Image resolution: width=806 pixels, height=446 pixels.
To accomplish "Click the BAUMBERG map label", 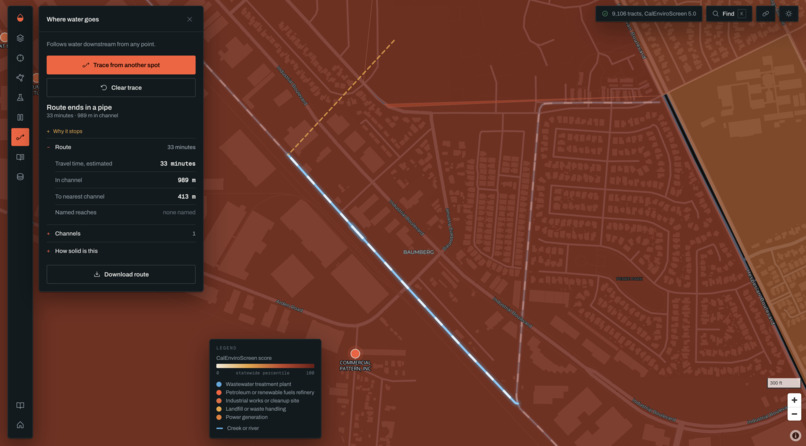I will coord(418,252).
